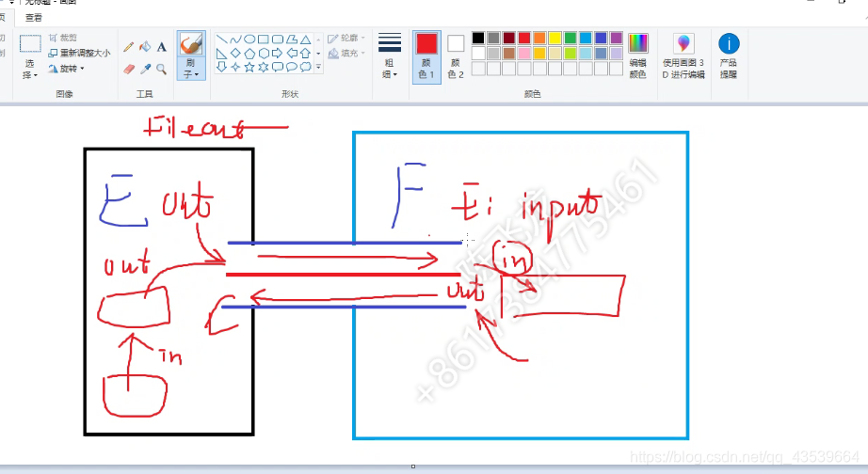The width and height of the screenshot is (868, 474).
Task: Select the Rectangle shape
Action: click(x=264, y=39)
